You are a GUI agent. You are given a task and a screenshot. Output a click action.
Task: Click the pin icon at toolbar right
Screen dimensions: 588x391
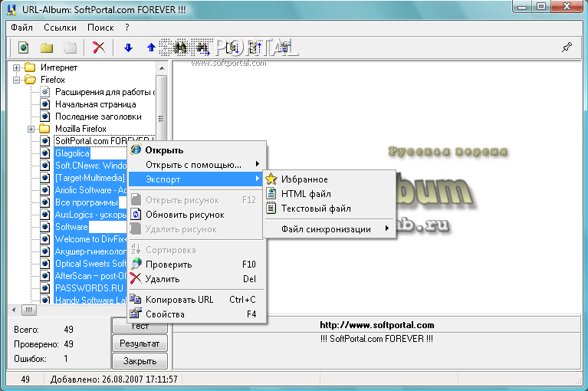[x=567, y=48]
